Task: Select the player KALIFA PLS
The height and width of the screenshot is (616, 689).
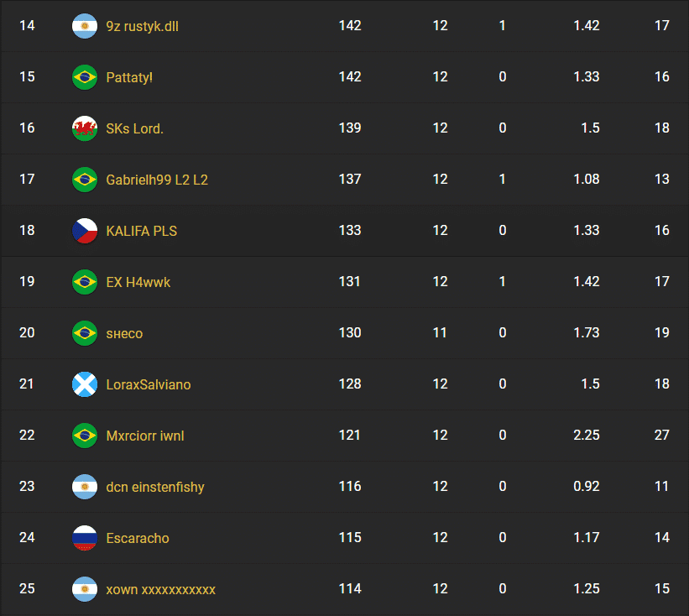Action: pyautogui.click(x=141, y=231)
